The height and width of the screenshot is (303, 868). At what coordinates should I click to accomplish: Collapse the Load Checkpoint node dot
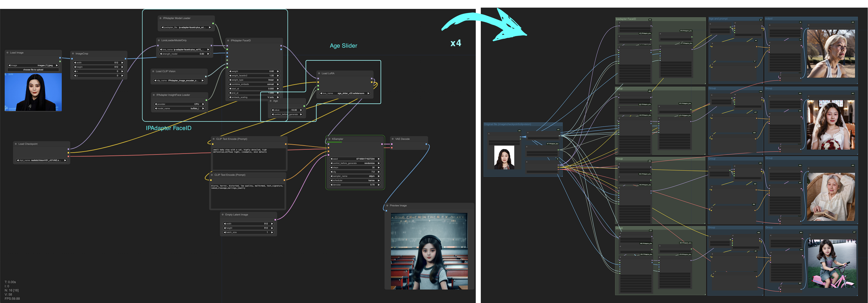15,144
